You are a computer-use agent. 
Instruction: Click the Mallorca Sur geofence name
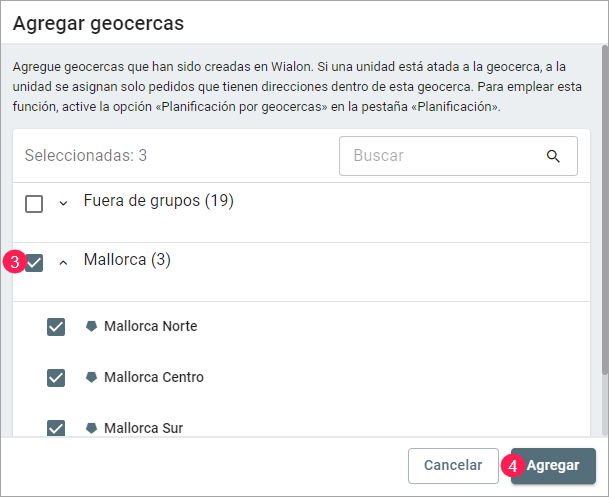(x=143, y=428)
